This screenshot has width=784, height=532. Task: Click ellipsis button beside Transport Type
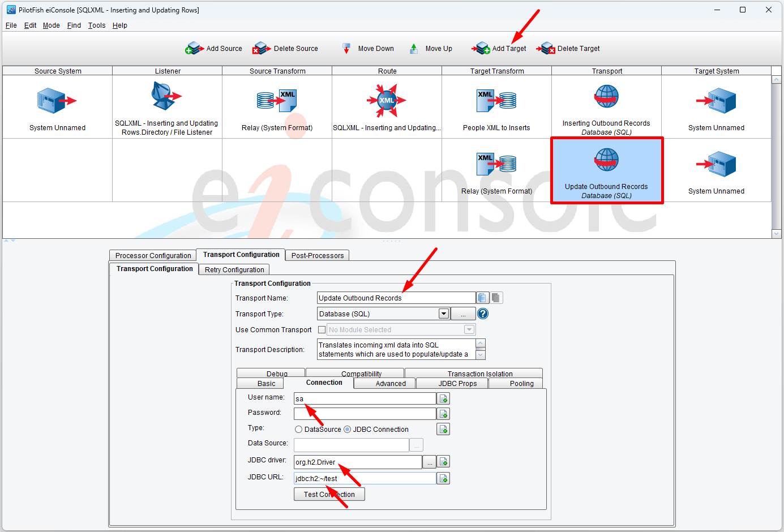[463, 314]
